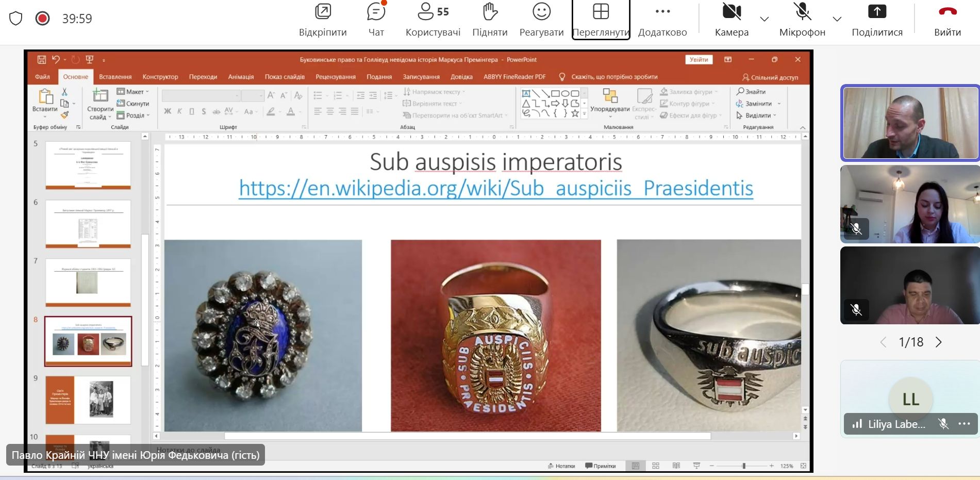Open the Sub auspiciis Wikipedia link

click(495, 188)
